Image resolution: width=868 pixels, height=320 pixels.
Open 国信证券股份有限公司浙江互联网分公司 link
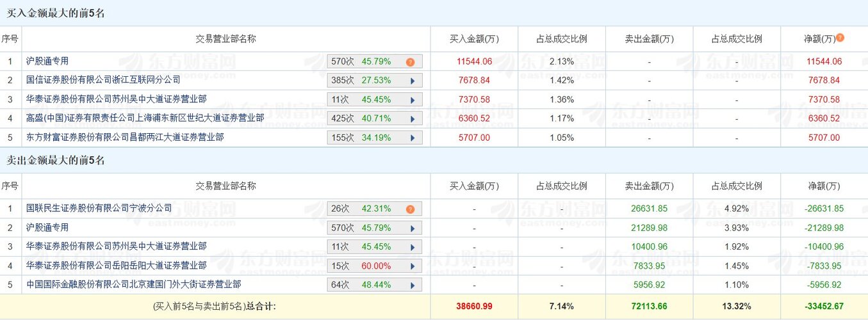pyautogui.click(x=103, y=80)
